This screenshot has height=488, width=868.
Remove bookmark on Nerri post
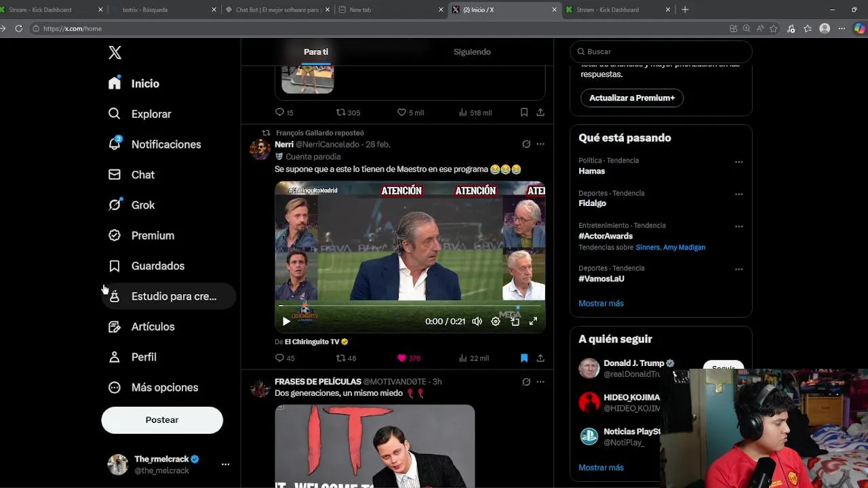[524, 359]
